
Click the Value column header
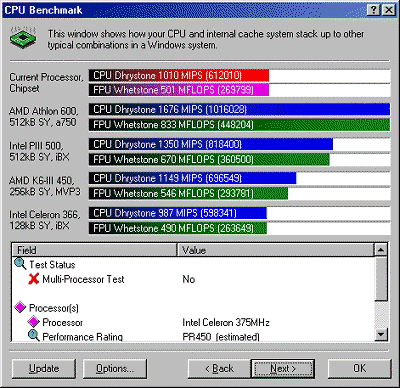276,250
